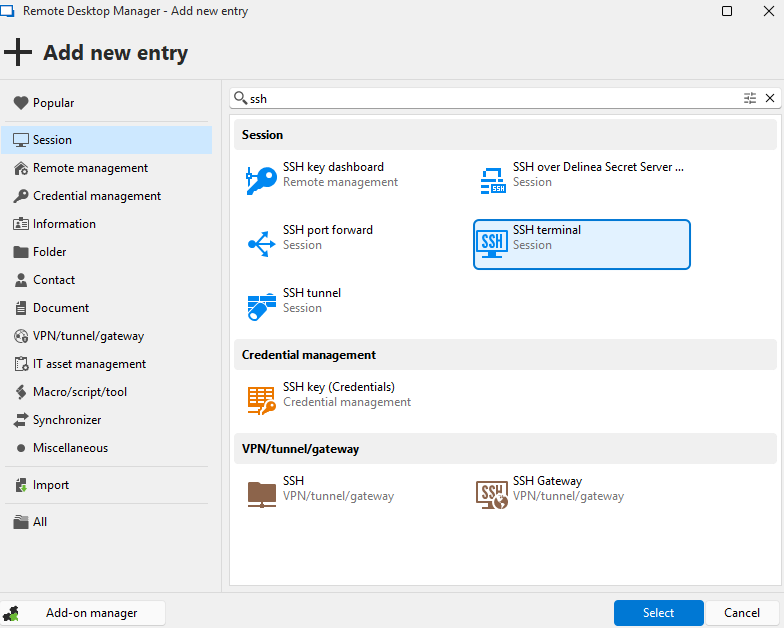Select the SSH Gateway icon
Viewport: 784px width, 628px height.
point(492,495)
